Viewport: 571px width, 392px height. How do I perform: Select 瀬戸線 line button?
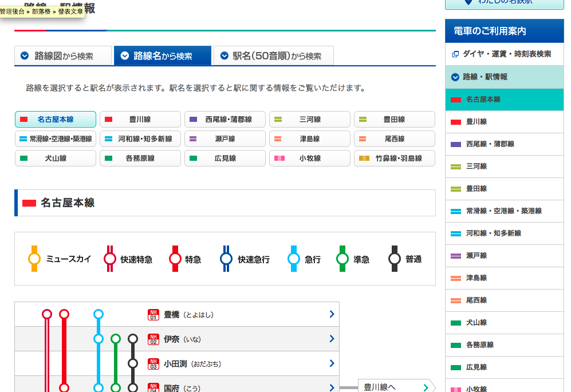coord(225,138)
